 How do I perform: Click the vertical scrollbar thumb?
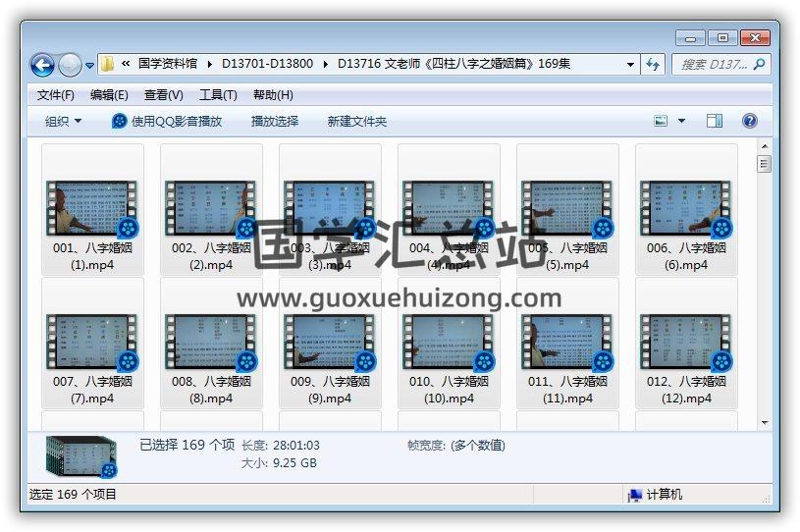point(764,164)
